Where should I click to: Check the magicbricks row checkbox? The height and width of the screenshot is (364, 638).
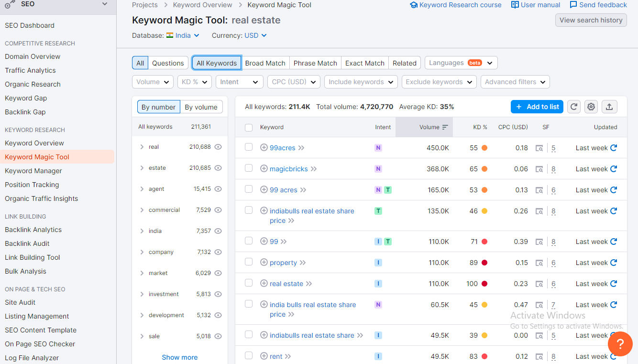(x=249, y=168)
